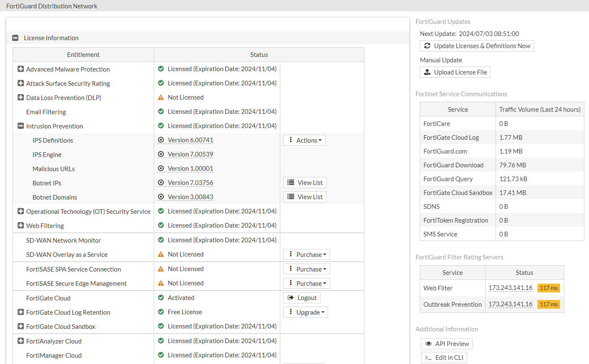Click warning icon for SD-WAN Overlay as a Service
The width and height of the screenshot is (589, 364).
pyautogui.click(x=161, y=254)
